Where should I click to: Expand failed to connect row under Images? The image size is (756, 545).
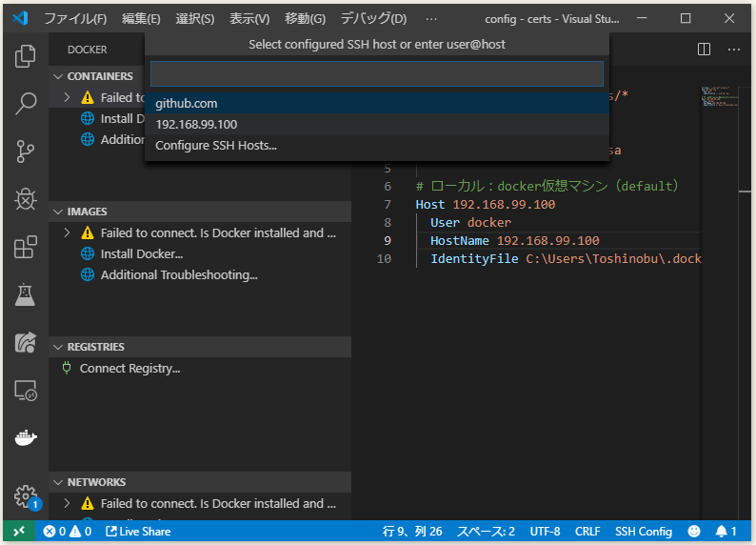point(67,232)
